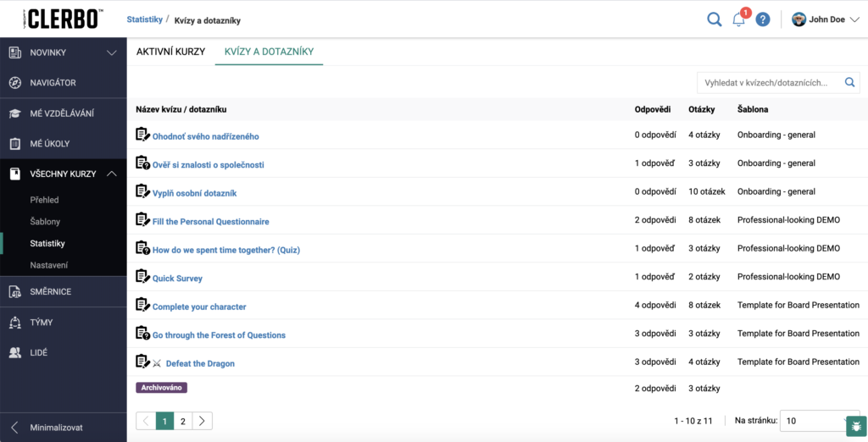Open Complete your character link

click(199, 307)
